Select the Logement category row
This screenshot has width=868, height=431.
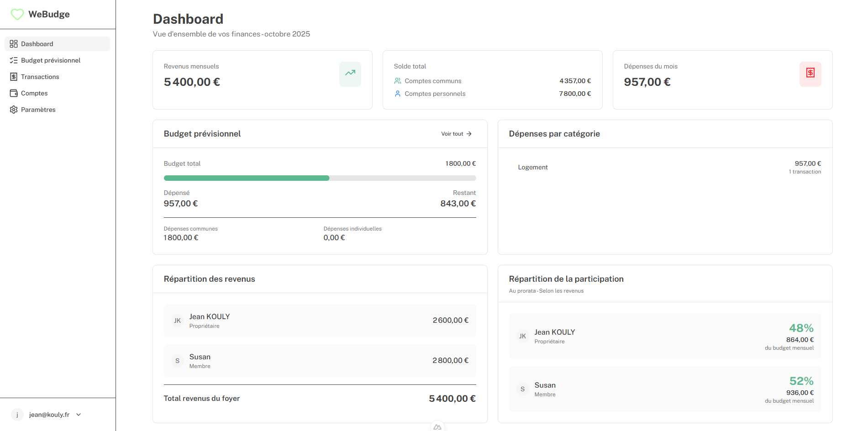point(665,168)
